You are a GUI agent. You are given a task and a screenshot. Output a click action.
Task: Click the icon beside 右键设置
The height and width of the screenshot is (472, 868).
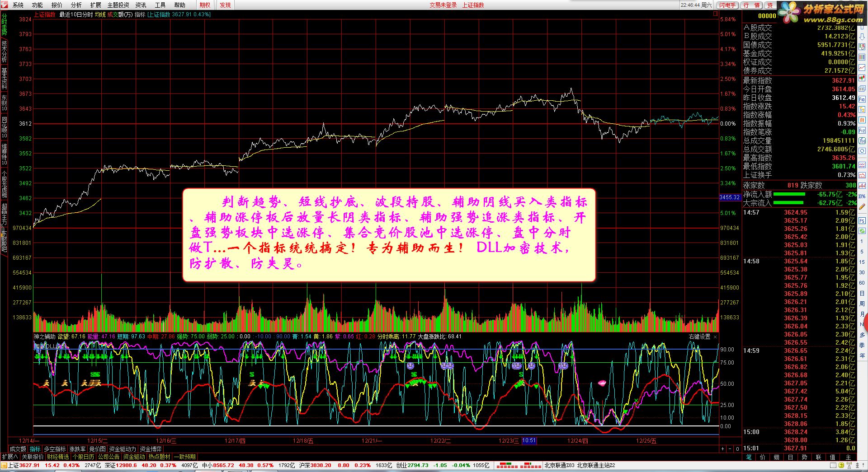tap(715, 337)
